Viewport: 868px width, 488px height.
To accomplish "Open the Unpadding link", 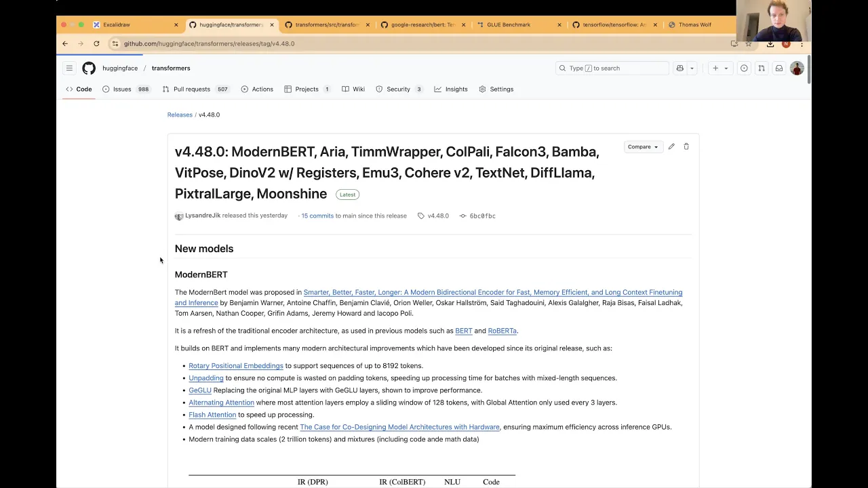I will pyautogui.click(x=206, y=378).
